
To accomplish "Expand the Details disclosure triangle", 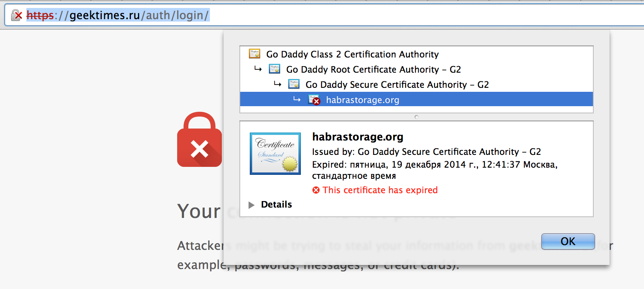I will (x=251, y=205).
